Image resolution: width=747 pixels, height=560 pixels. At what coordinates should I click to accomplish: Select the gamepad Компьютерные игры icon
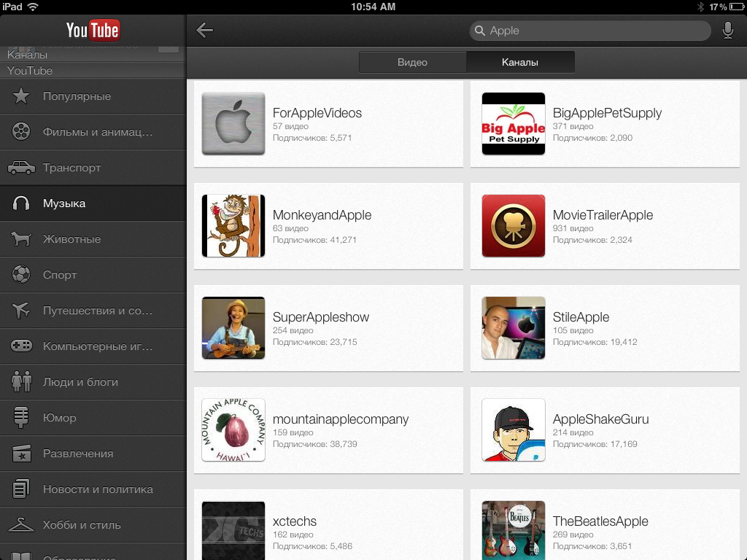[x=21, y=346]
